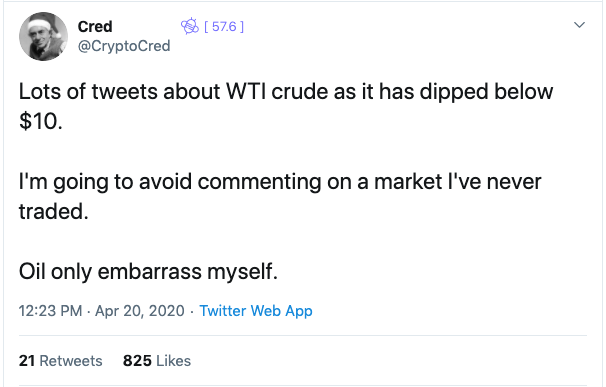Click the retweet count number 21

(x=27, y=361)
